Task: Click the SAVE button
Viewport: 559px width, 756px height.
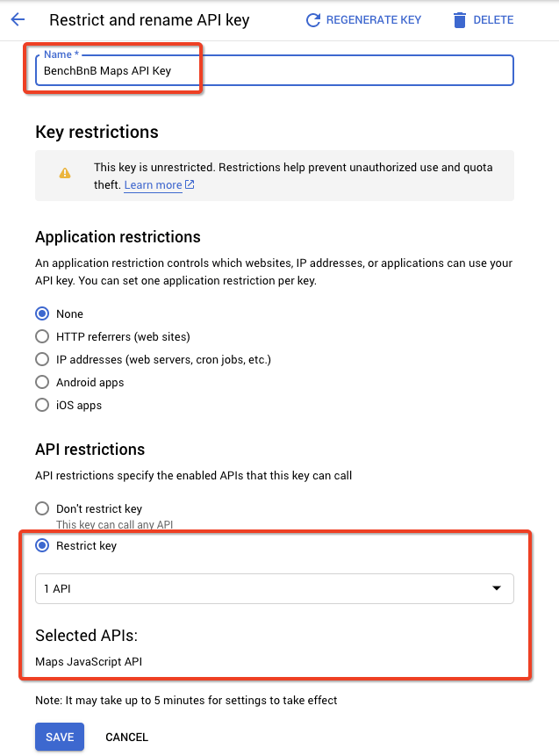Action: pos(59,737)
